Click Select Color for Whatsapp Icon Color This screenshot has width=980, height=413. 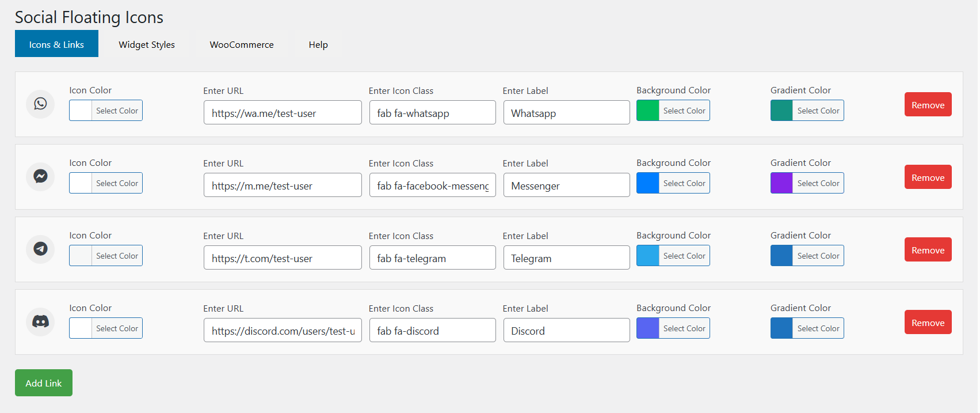click(x=117, y=111)
